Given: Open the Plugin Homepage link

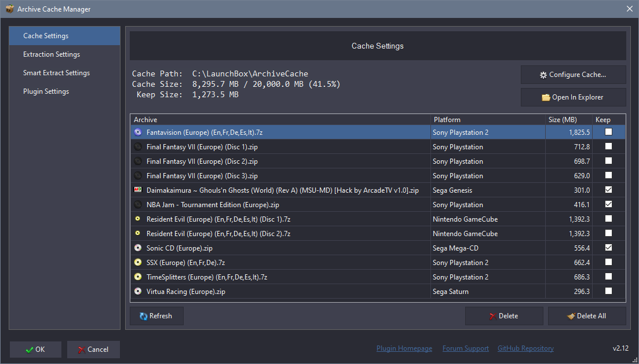Looking at the screenshot, I should [404, 348].
